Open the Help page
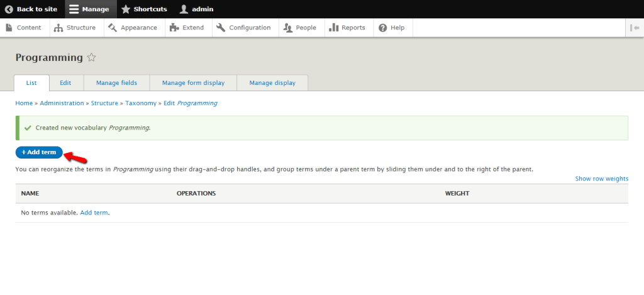 (x=393, y=28)
